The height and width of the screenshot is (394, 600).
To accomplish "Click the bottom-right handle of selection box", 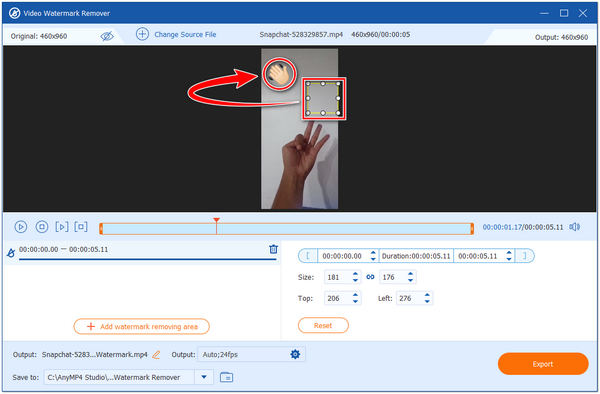I will [338, 113].
